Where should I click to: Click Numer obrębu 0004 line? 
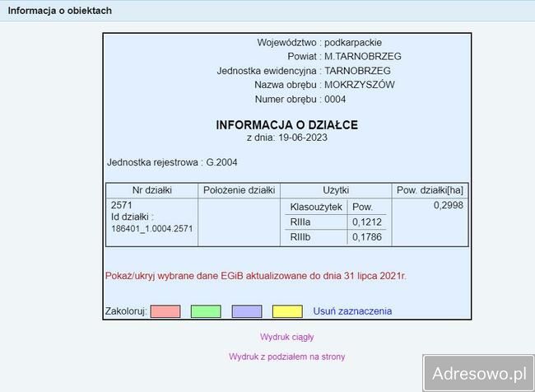pyautogui.click(x=300, y=100)
